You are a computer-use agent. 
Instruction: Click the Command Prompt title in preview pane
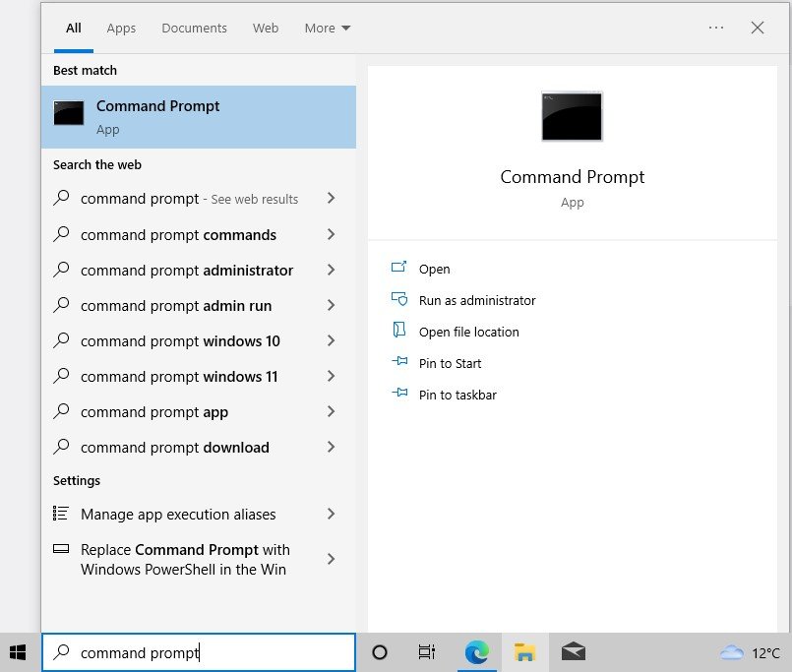click(573, 177)
